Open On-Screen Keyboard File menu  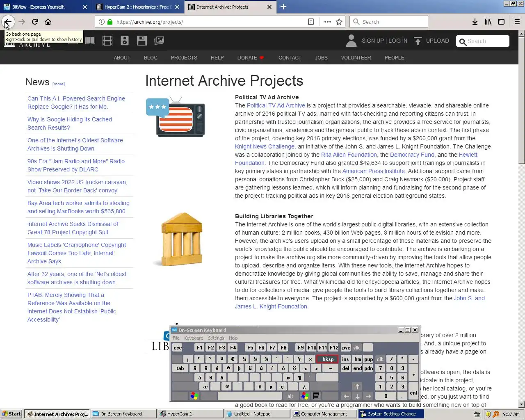pos(176,338)
